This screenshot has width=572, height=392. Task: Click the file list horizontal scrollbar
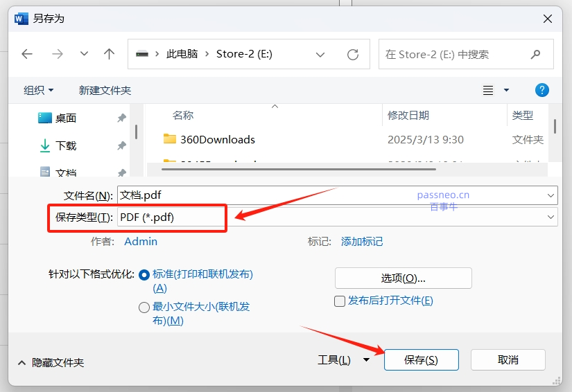(x=299, y=169)
